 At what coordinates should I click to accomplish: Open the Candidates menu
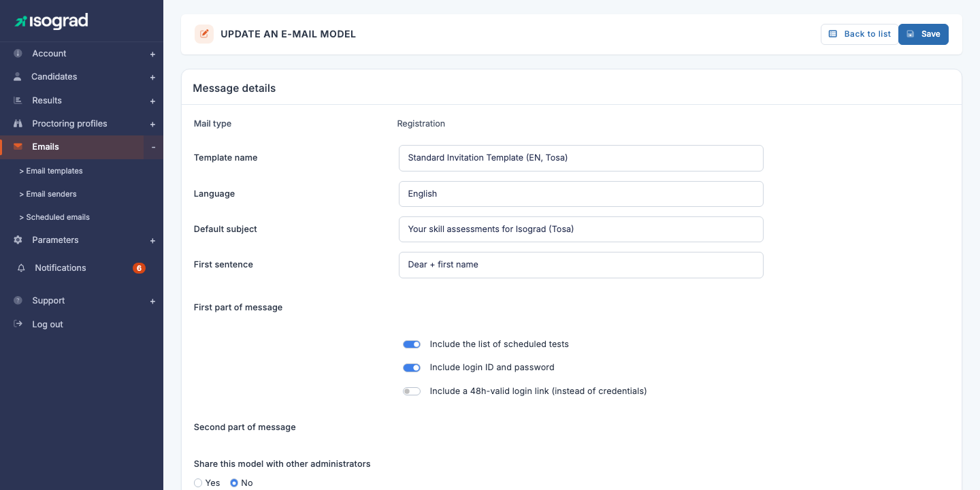pos(54,76)
